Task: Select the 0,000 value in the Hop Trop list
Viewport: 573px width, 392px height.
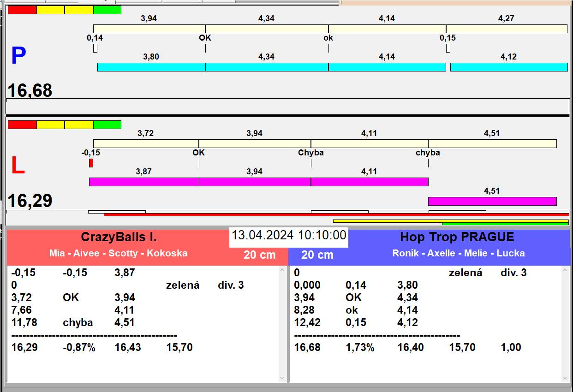Action: (307, 285)
